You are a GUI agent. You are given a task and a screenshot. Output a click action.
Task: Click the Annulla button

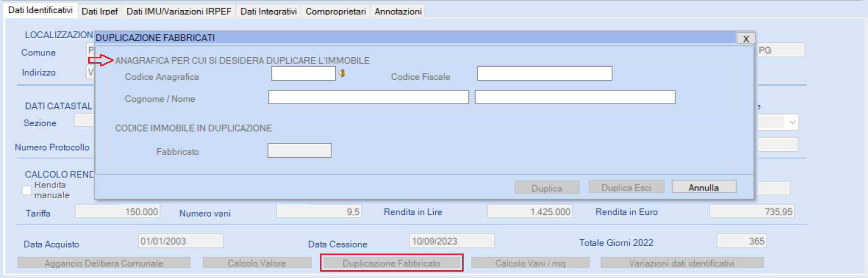(704, 187)
